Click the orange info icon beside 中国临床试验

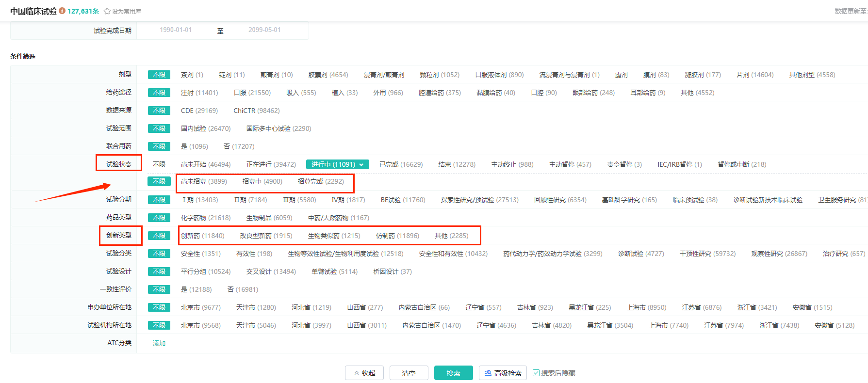point(62,11)
